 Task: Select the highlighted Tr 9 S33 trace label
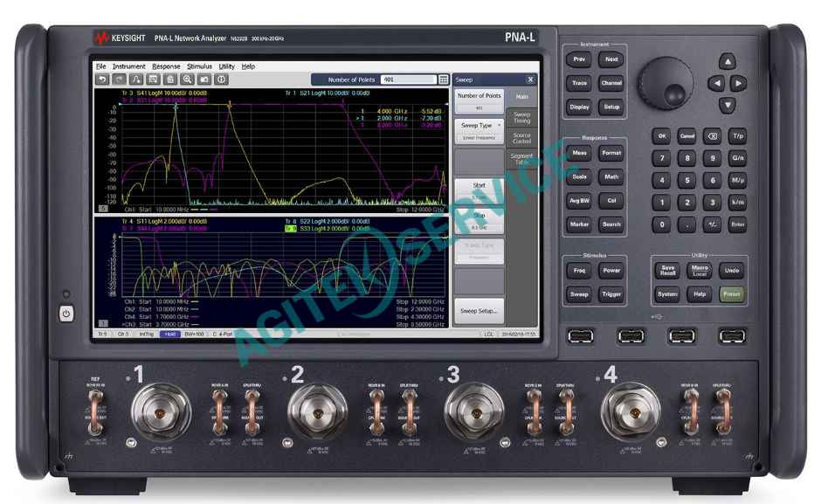click(x=328, y=229)
